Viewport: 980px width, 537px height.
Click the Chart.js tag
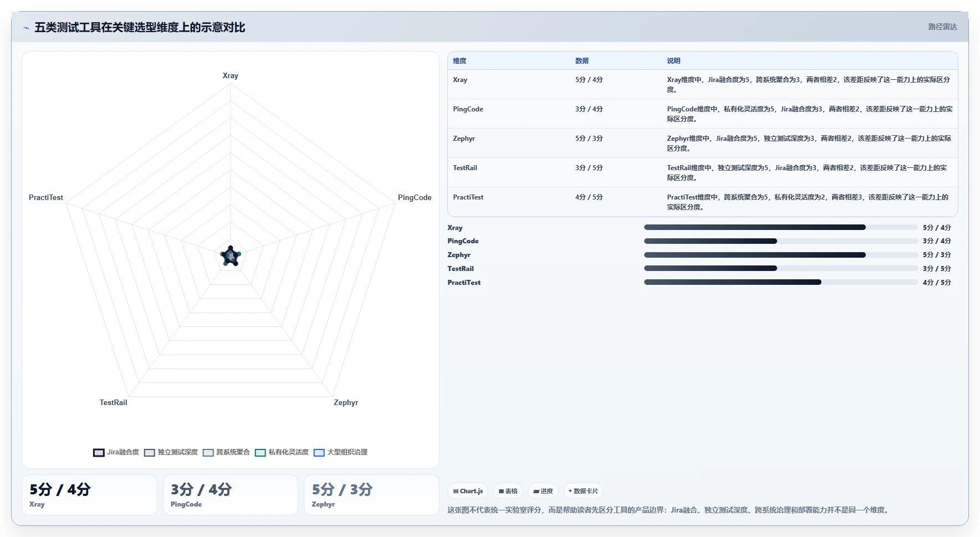coord(468,491)
